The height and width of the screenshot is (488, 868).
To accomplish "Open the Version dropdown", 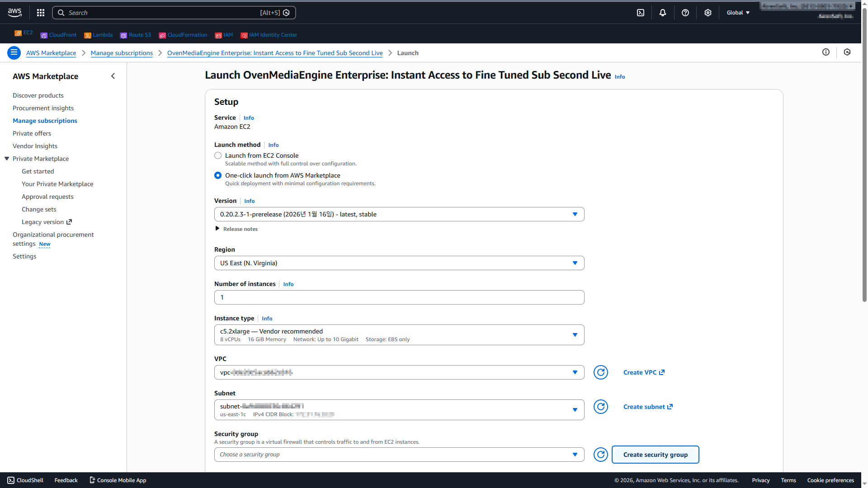I will click(x=399, y=214).
